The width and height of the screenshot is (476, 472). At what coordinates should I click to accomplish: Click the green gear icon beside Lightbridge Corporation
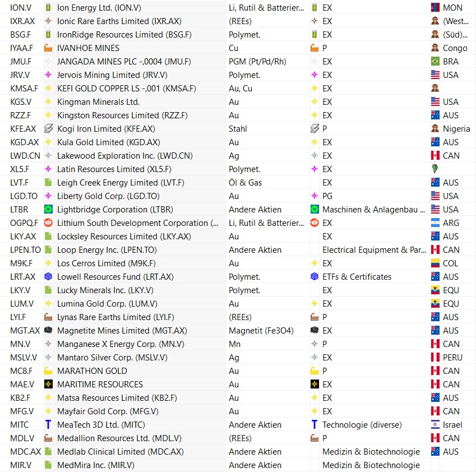click(x=48, y=210)
